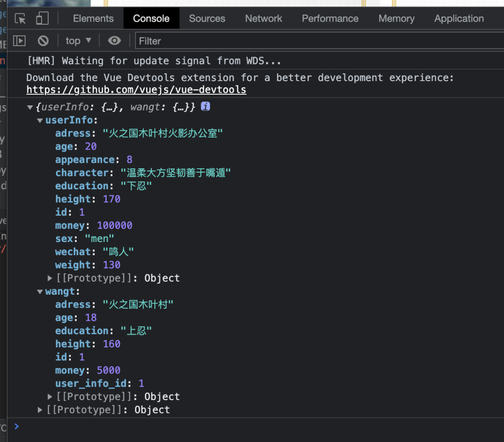Viewport: 504px width, 442px height.
Task: Click the userInfo adress value string
Action: pyautogui.click(x=163, y=133)
